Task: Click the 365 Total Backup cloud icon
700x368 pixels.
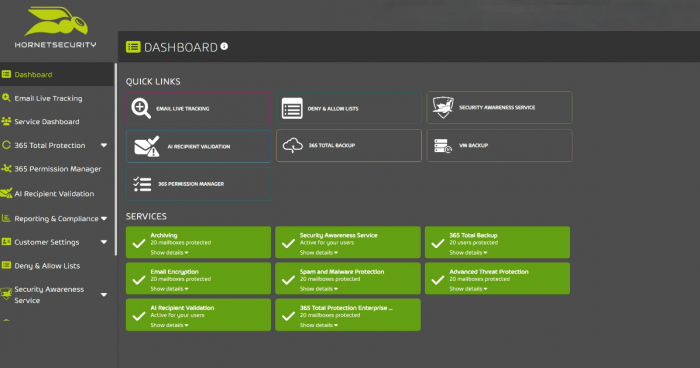Action: coord(293,146)
